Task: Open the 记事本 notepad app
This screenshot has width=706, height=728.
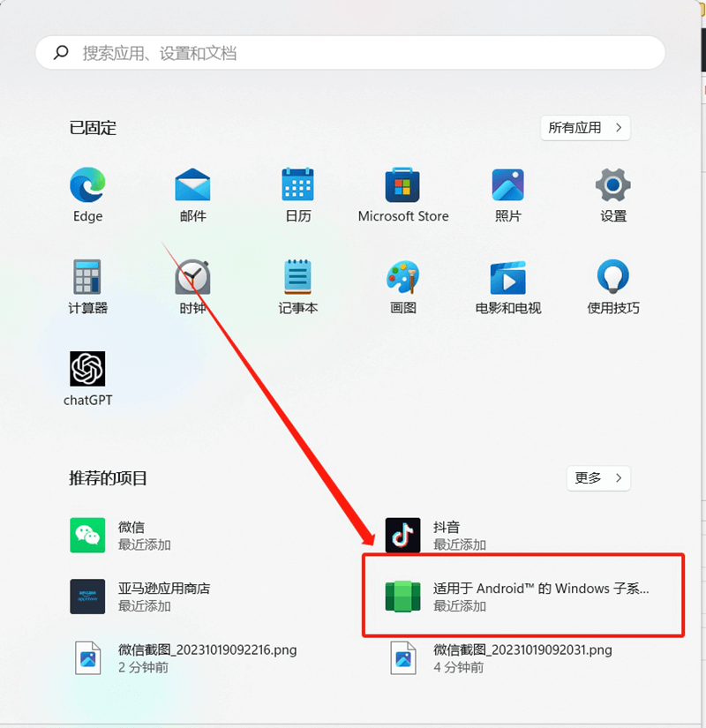Action: pyautogui.click(x=297, y=276)
